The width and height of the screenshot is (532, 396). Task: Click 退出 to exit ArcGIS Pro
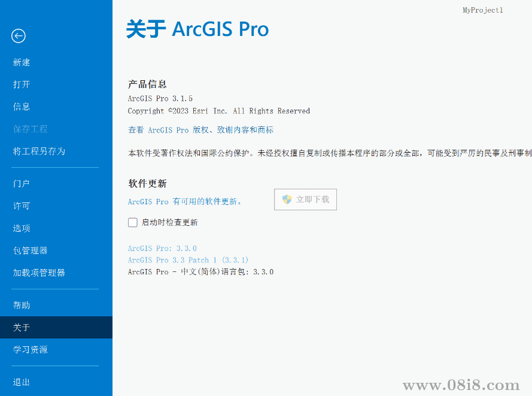tap(22, 382)
